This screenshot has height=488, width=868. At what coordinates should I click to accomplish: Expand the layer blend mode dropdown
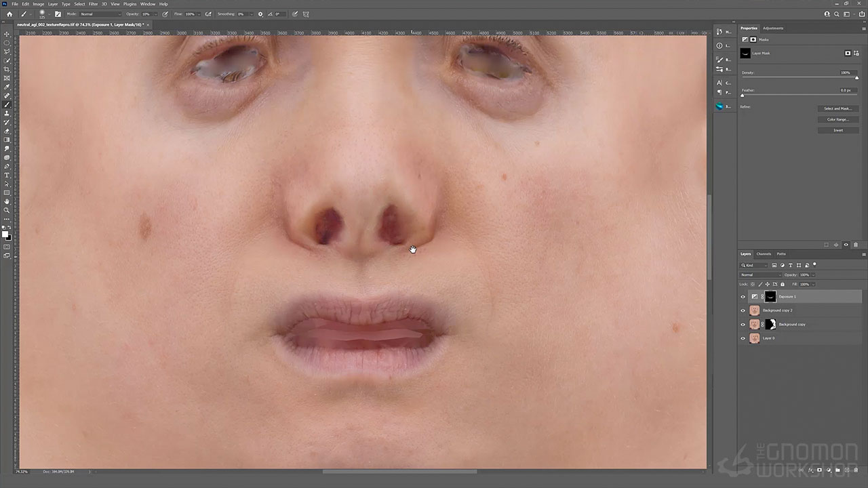point(759,274)
